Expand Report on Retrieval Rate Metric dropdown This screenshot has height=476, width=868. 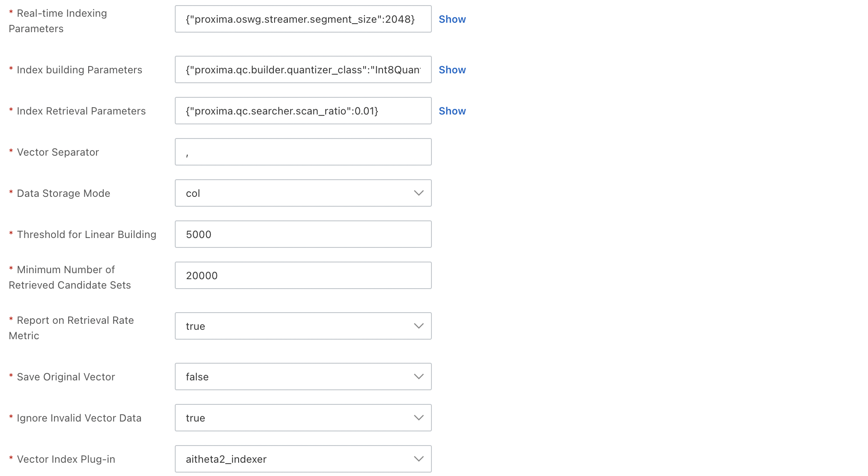(x=296, y=326)
